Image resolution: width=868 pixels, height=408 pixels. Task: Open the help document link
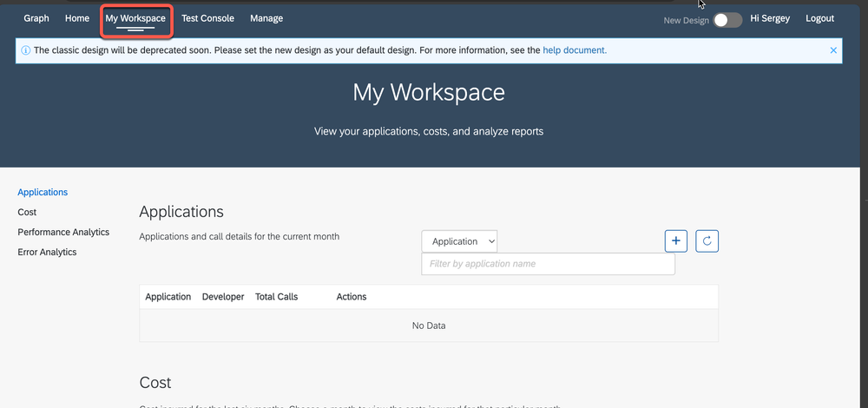[575, 50]
